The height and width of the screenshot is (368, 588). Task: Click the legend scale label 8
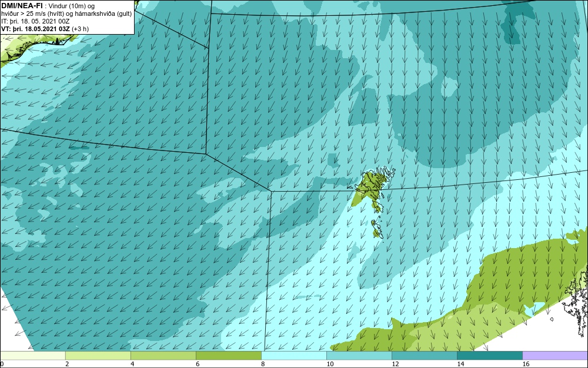tap(263, 364)
